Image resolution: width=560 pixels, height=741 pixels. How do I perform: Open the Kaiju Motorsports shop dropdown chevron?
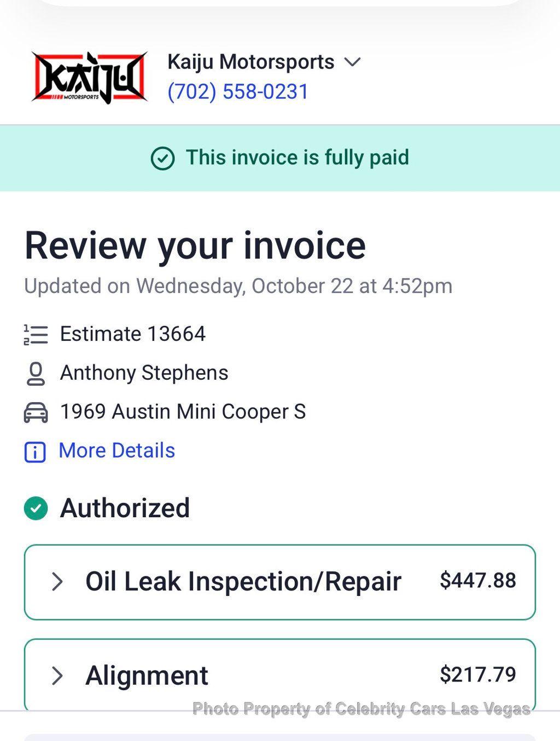click(x=353, y=62)
